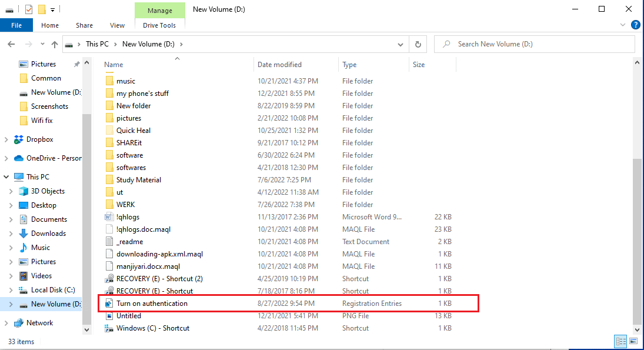Expand the This PC tree node
This screenshot has height=350, width=644.
[6, 176]
